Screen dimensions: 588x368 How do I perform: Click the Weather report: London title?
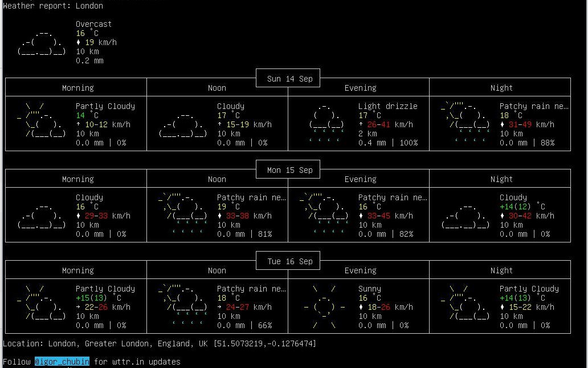coord(53,6)
